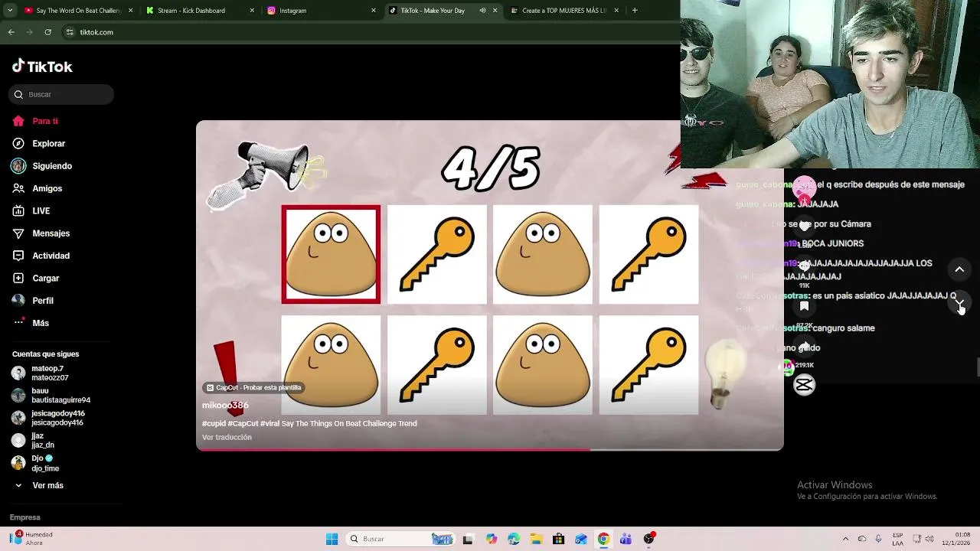
Task: Click the Empresa footer heading
Action: 24,517
